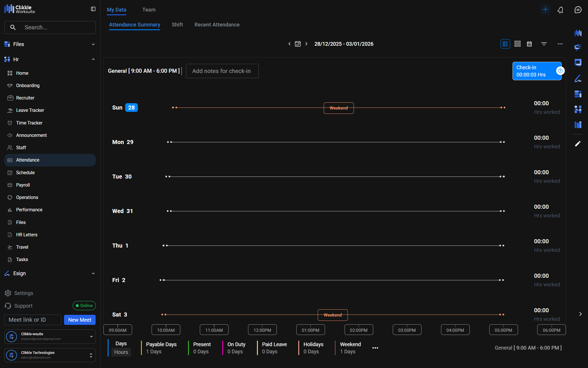Image resolution: width=588 pixels, height=368 pixels.
Task: Click the sidebar collapse panel icon
Action: [x=93, y=9]
